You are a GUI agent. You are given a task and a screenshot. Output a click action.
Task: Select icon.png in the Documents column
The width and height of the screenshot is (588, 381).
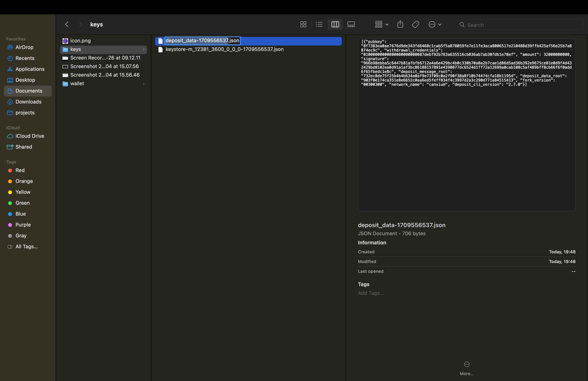80,41
